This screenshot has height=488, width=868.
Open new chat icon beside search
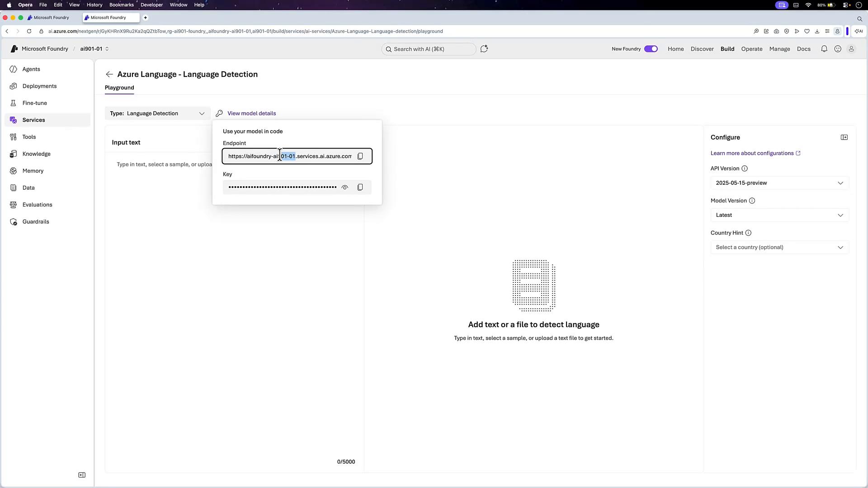[x=484, y=49]
